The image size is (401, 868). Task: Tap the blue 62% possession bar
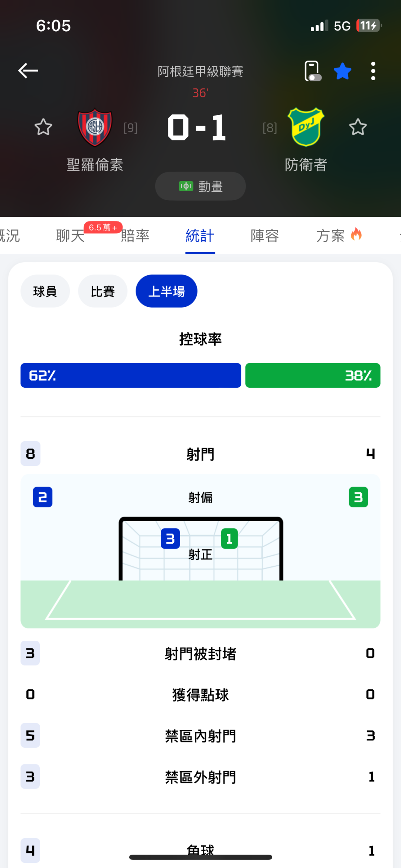[131, 376]
